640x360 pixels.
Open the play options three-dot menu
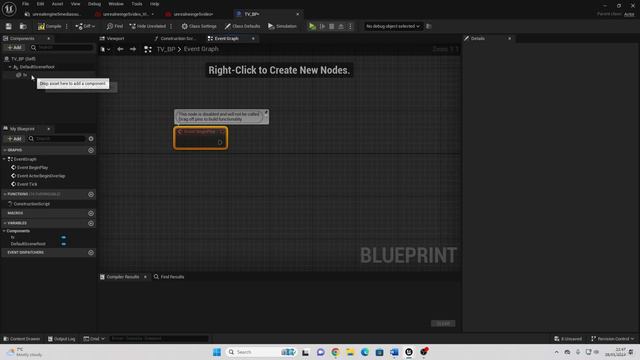350,26
